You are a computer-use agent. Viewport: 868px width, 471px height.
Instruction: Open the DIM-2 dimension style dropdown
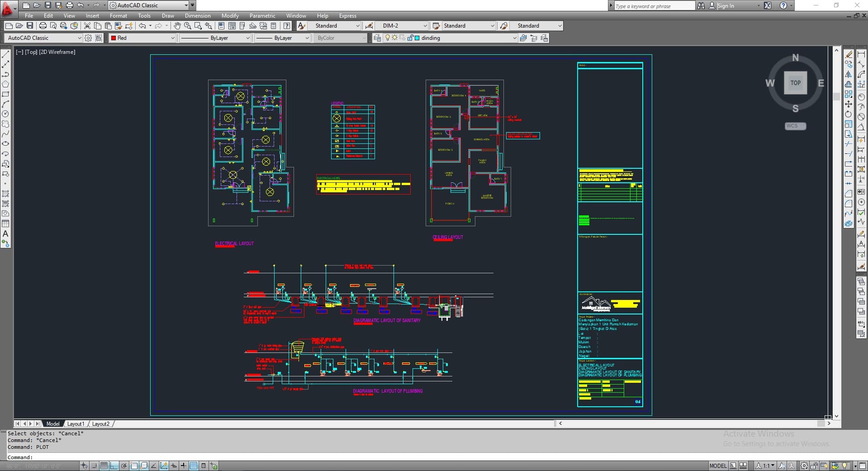pos(425,26)
